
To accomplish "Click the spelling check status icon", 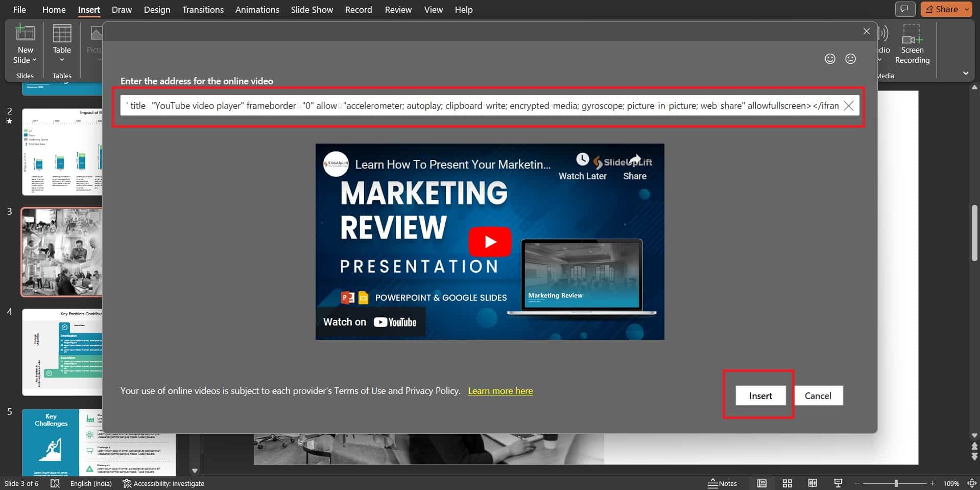I will pyautogui.click(x=55, y=483).
